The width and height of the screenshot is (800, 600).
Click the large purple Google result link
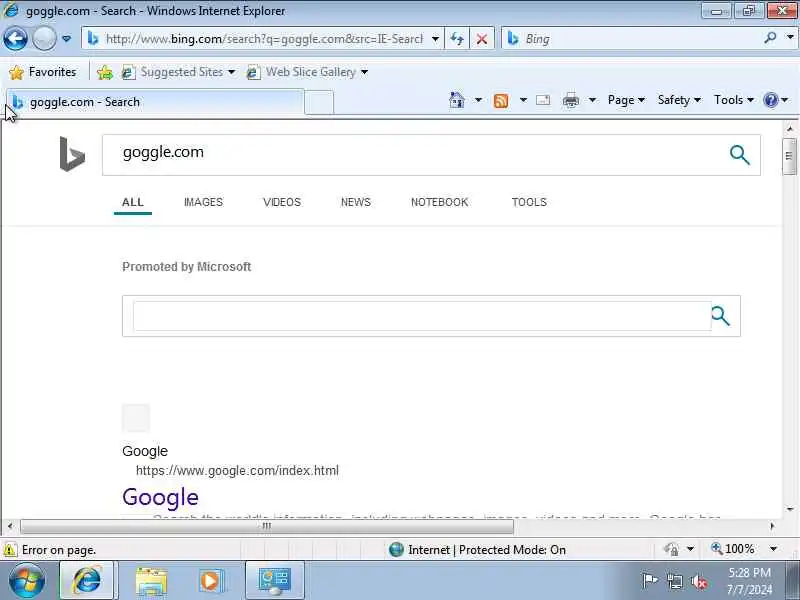coord(160,497)
